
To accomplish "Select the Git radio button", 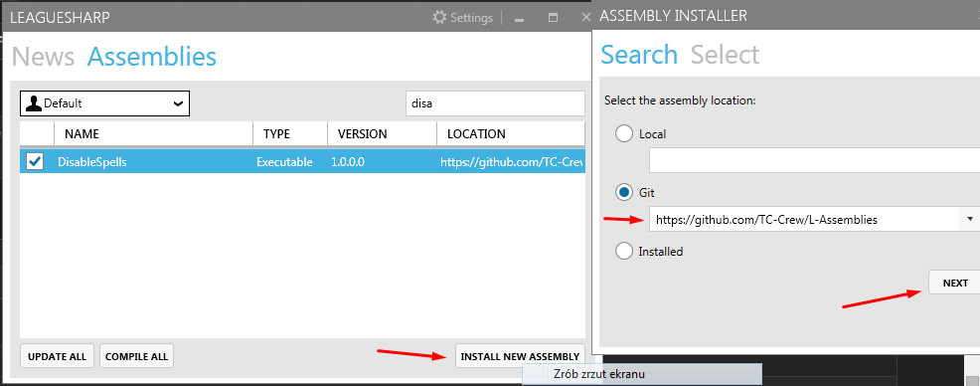I will [x=624, y=193].
